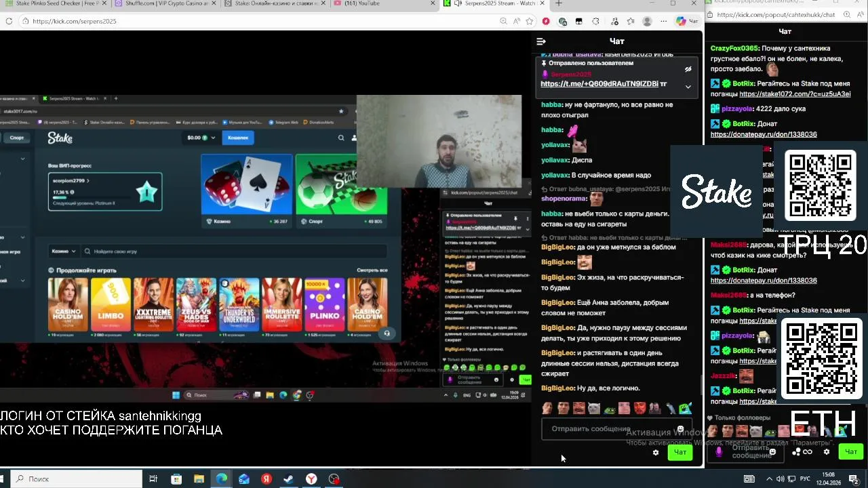Switch the РУС input language
Viewport: 868px width, 488px height.
806,479
